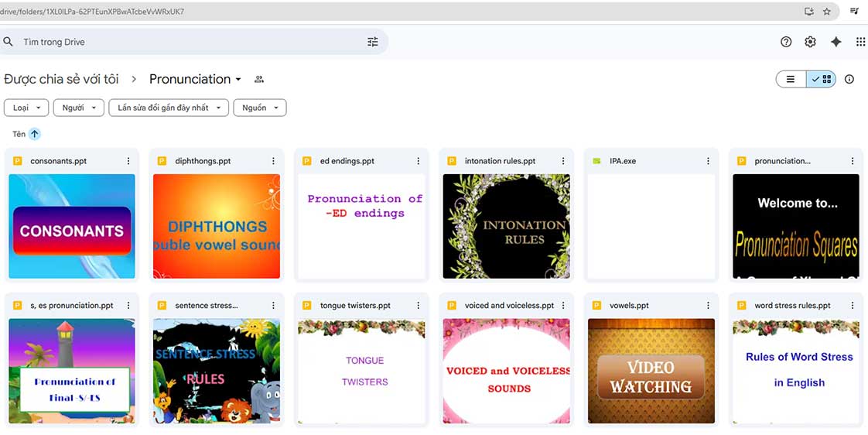Image resolution: width=868 pixels, height=435 pixels.
Task: Switch to grid layout view
Action: [822, 79]
